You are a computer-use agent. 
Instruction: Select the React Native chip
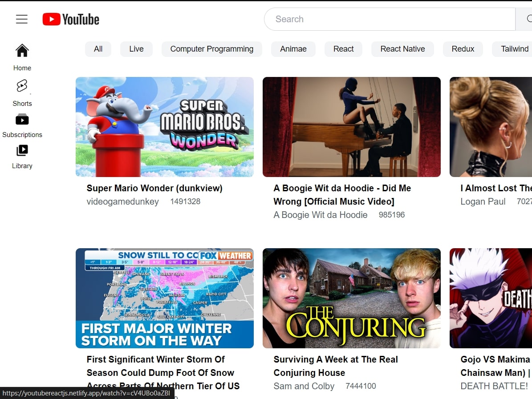[x=402, y=49]
